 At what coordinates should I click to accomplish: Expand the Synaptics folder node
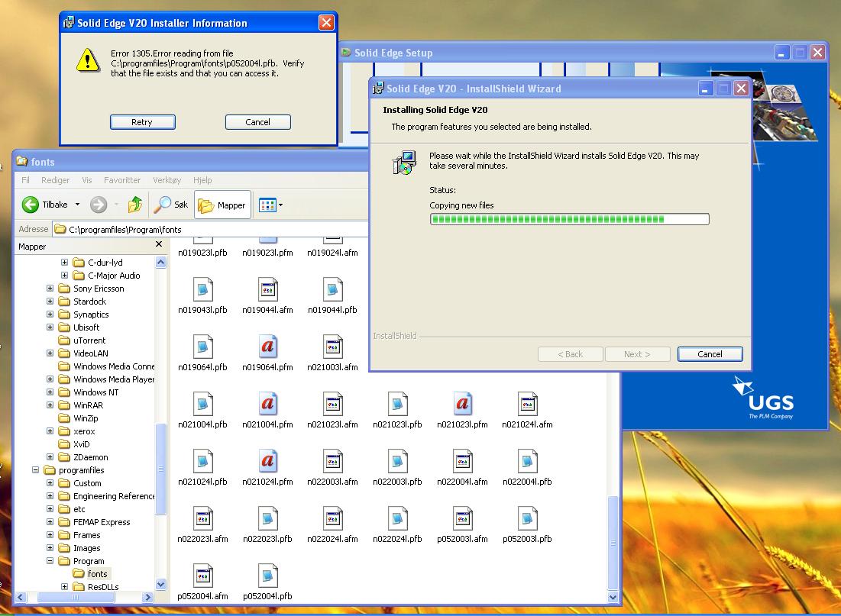click(50, 314)
